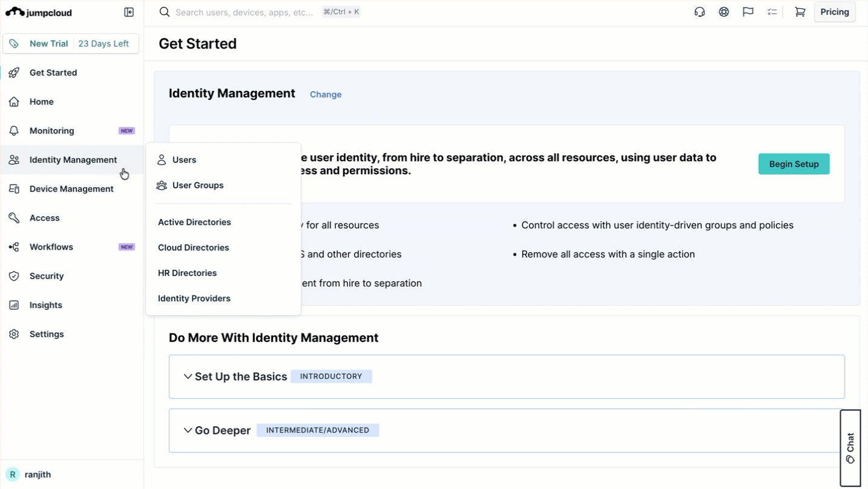Click the key icon for Access
The image size is (868, 489).
point(14,218)
